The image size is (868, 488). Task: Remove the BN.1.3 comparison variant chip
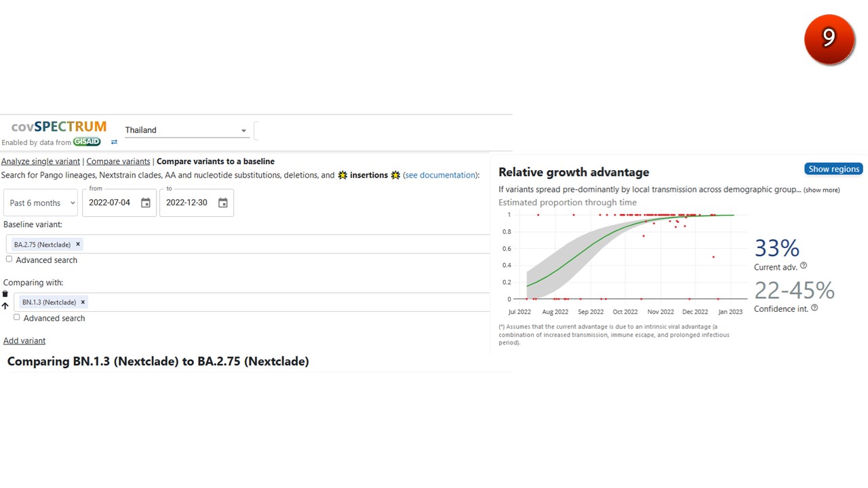click(x=83, y=302)
